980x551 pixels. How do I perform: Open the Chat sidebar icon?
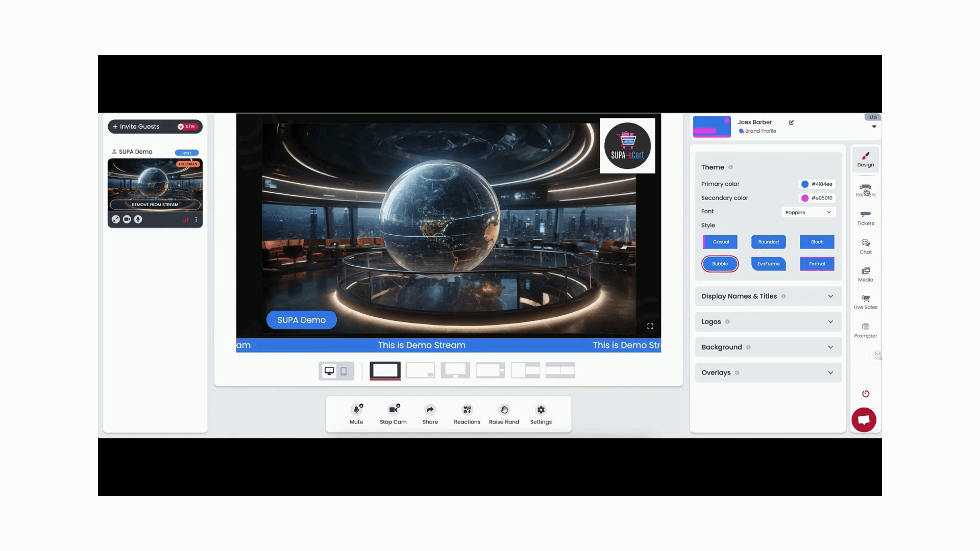(x=865, y=246)
